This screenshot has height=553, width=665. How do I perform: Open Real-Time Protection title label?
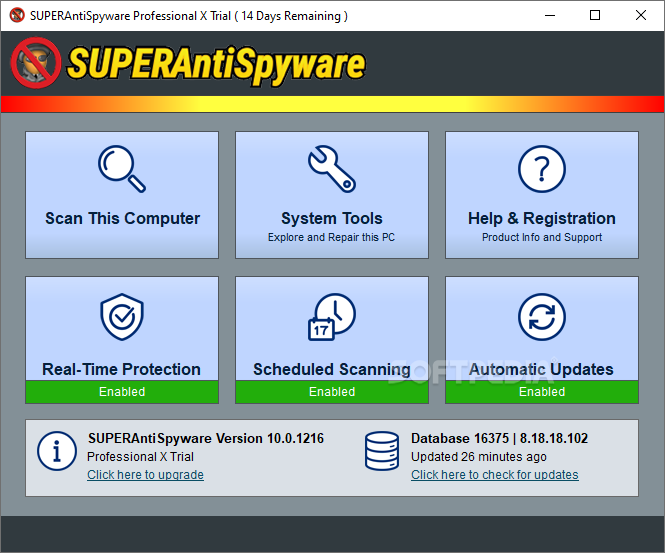pyautogui.click(x=121, y=369)
